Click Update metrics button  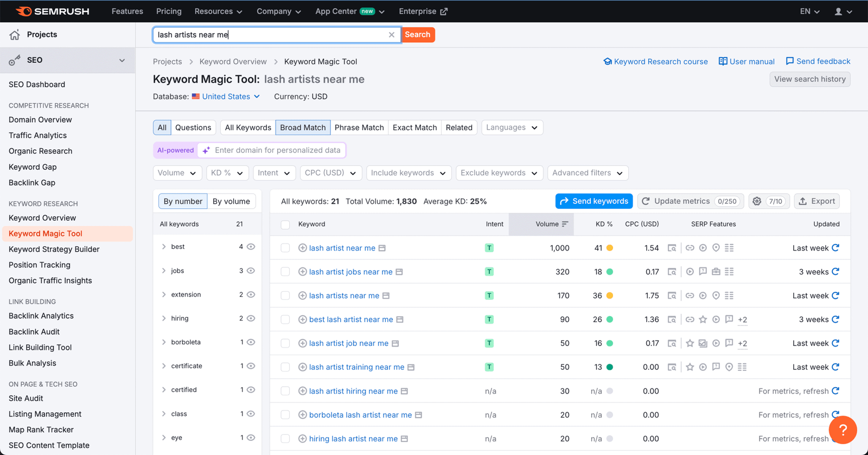691,201
